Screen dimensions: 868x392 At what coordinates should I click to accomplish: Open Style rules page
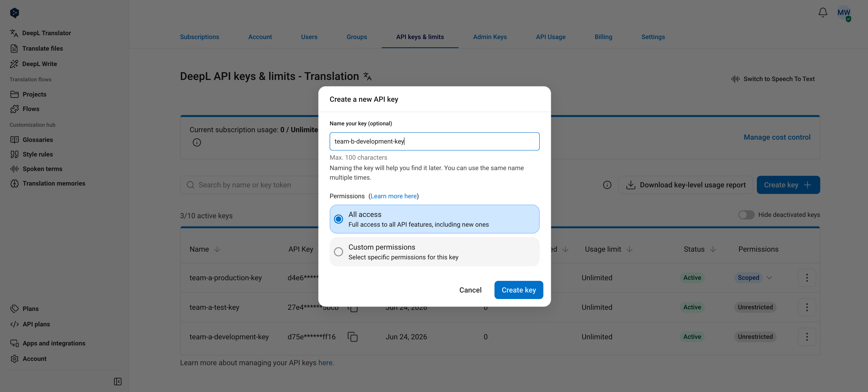point(31,154)
